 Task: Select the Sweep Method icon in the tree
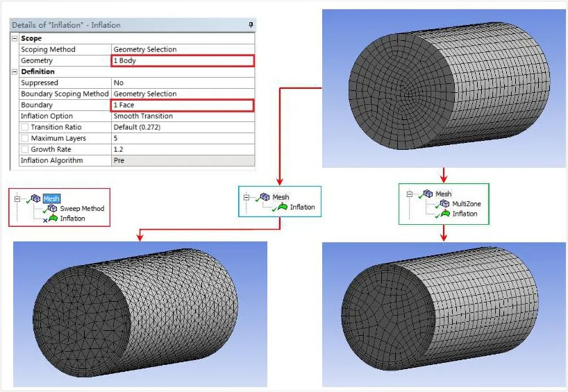53,209
